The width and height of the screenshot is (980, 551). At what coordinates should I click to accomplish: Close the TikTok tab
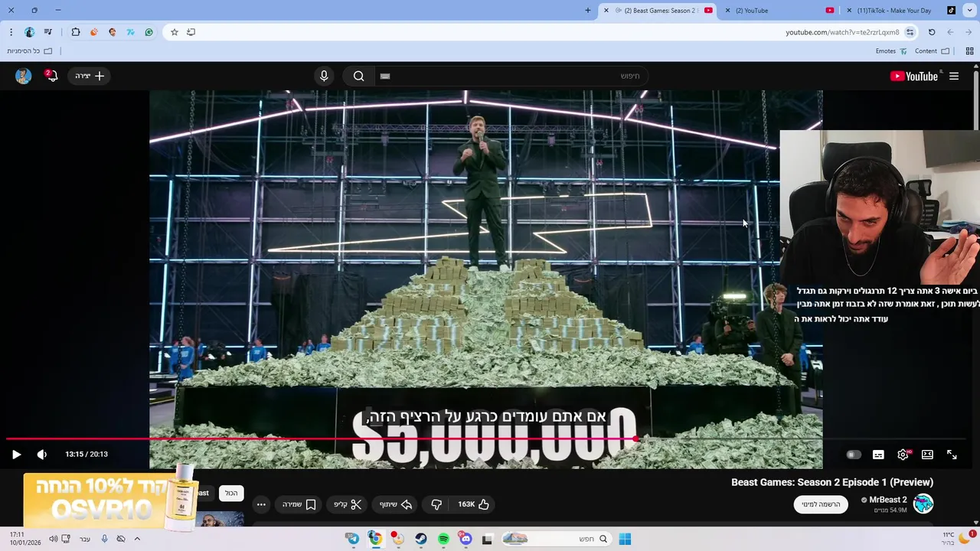tap(849, 11)
